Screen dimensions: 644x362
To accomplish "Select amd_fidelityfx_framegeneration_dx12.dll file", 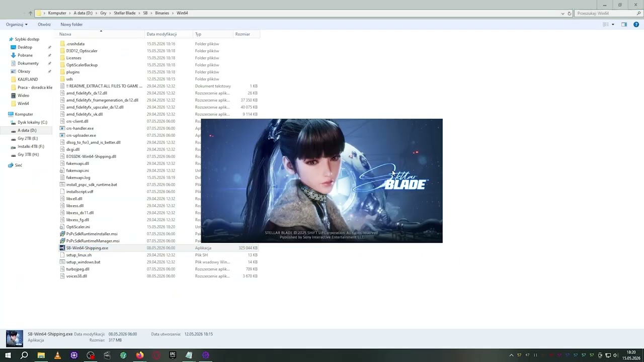I will (x=102, y=100).
